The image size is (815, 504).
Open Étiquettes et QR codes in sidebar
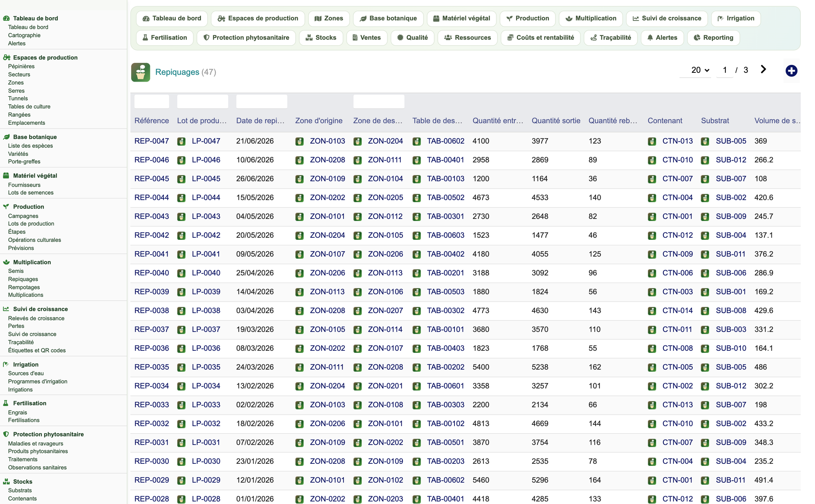(x=37, y=350)
